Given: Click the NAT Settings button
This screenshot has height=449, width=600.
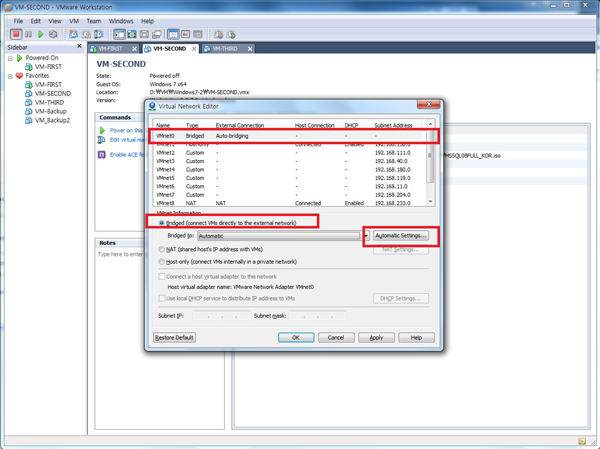Looking at the screenshot, I should click(401, 250).
